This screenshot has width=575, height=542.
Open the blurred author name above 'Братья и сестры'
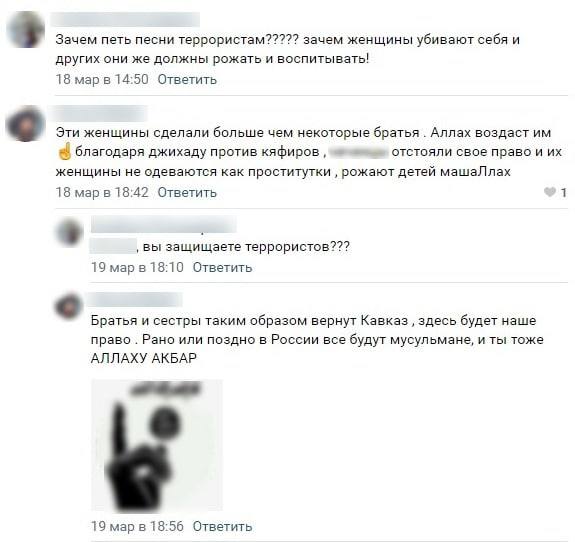tap(134, 299)
